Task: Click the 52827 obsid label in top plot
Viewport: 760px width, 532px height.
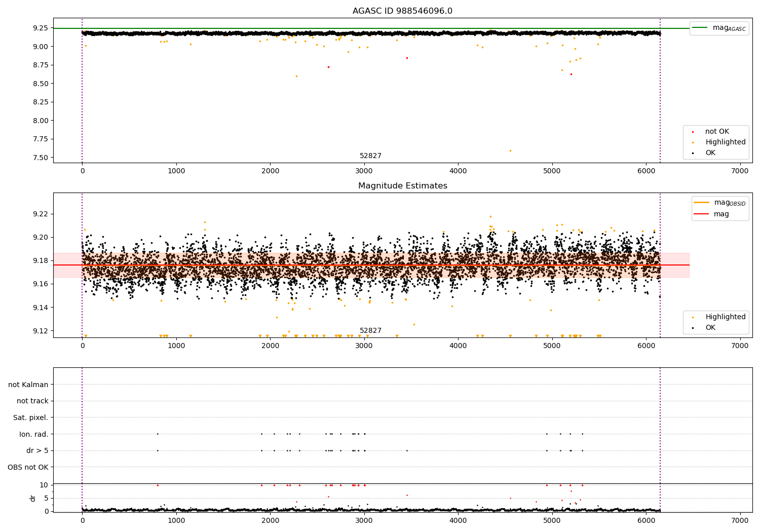Action: [370, 156]
